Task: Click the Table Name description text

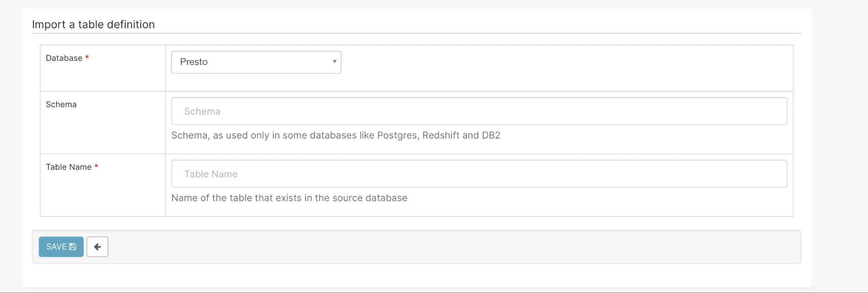Action: pyautogui.click(x=289, y=198)
